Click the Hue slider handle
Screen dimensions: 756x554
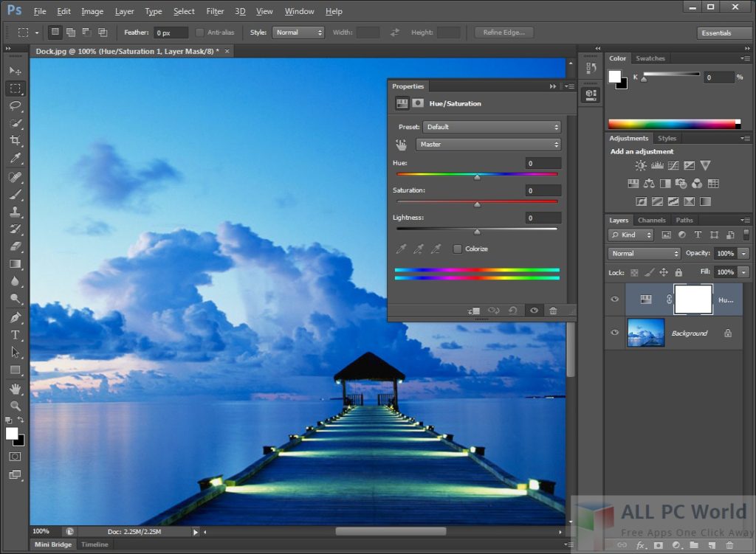click(x=477, y=177)
